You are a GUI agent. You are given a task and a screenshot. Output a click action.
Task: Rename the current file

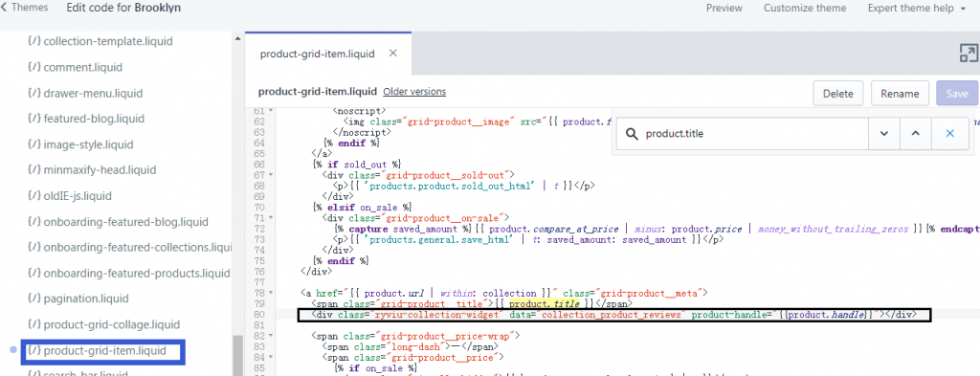(x=900, y=94)
